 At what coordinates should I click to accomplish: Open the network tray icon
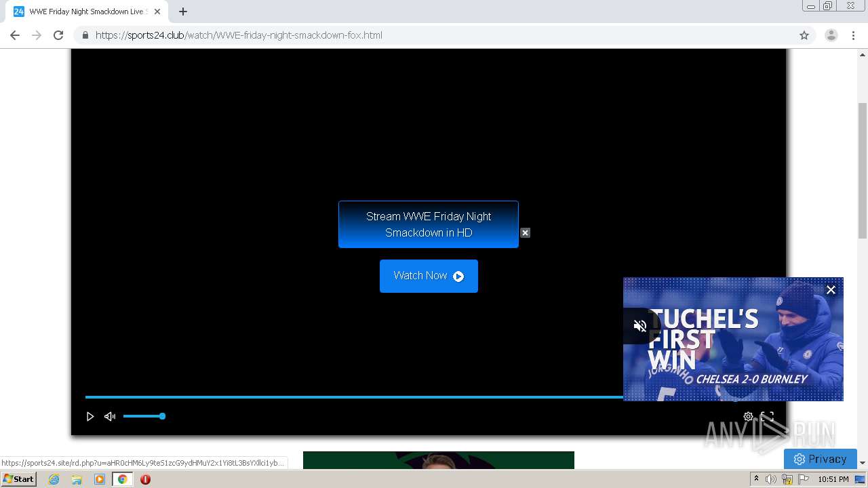(787, 479)
